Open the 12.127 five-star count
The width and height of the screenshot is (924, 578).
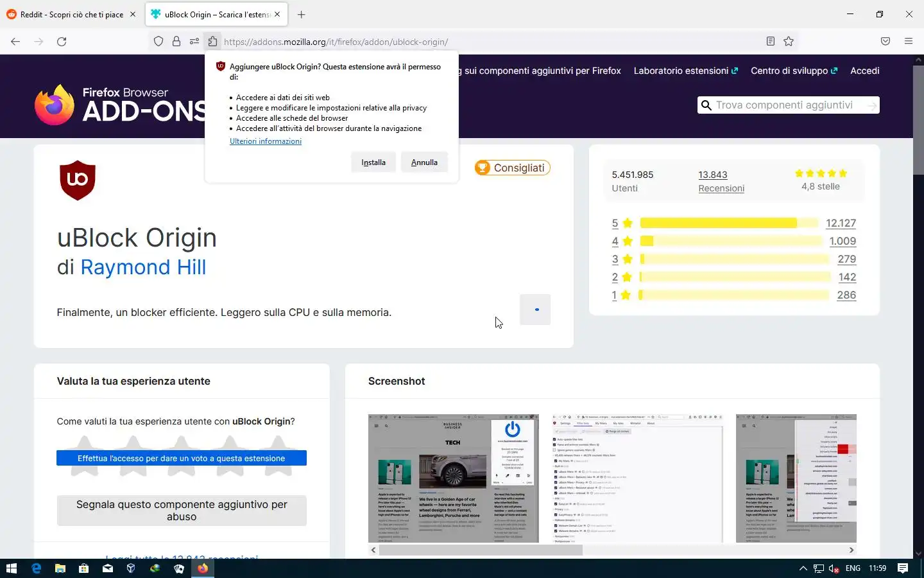pos(841,223)
